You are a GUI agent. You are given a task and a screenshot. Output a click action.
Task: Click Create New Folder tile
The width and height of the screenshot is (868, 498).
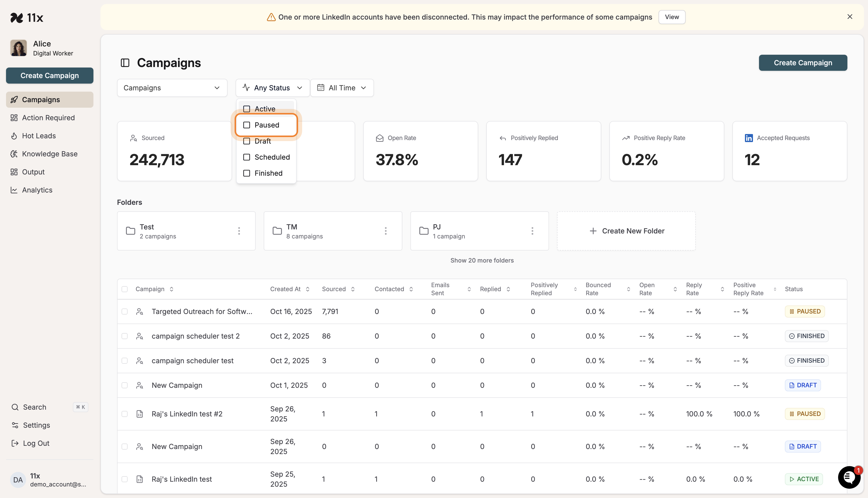pos(626,231)
